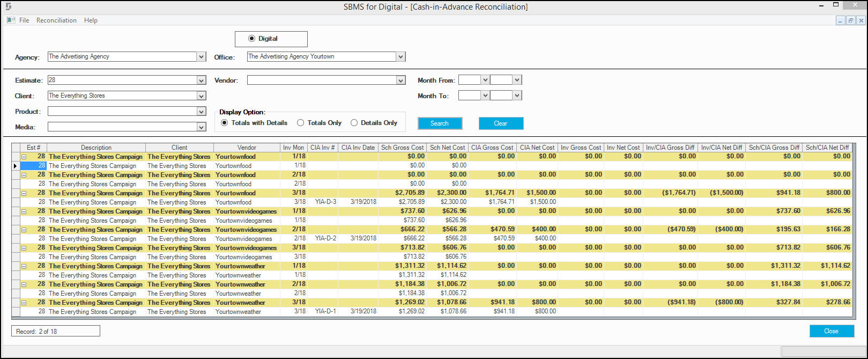Viewport: 868px width, 359px height.
Task: Click the Search button
Action: coord(440,123)
